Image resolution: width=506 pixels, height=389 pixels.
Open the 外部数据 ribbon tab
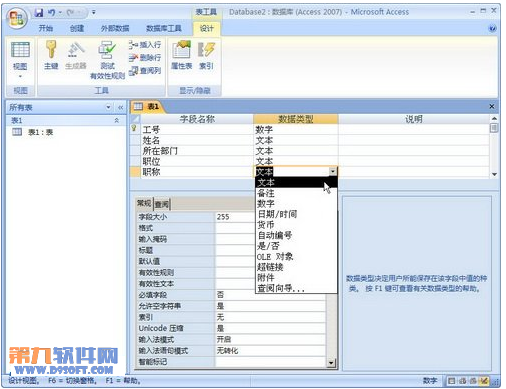[x=115, y=28]
